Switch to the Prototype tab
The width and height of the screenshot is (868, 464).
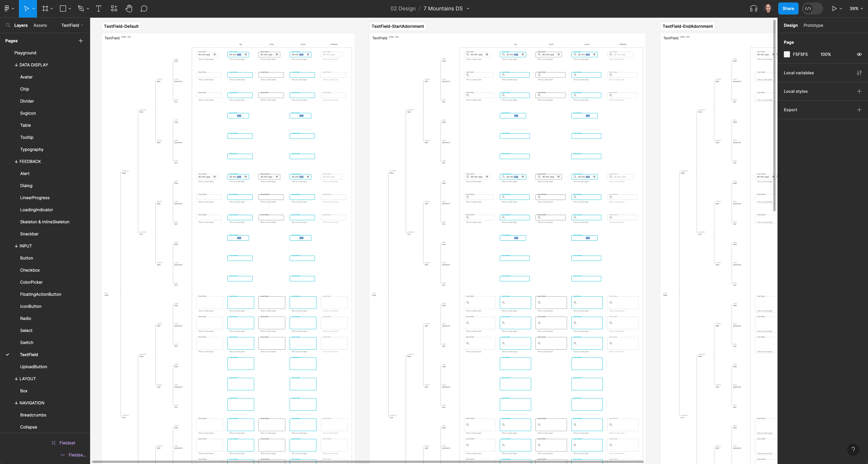point(813,25)
